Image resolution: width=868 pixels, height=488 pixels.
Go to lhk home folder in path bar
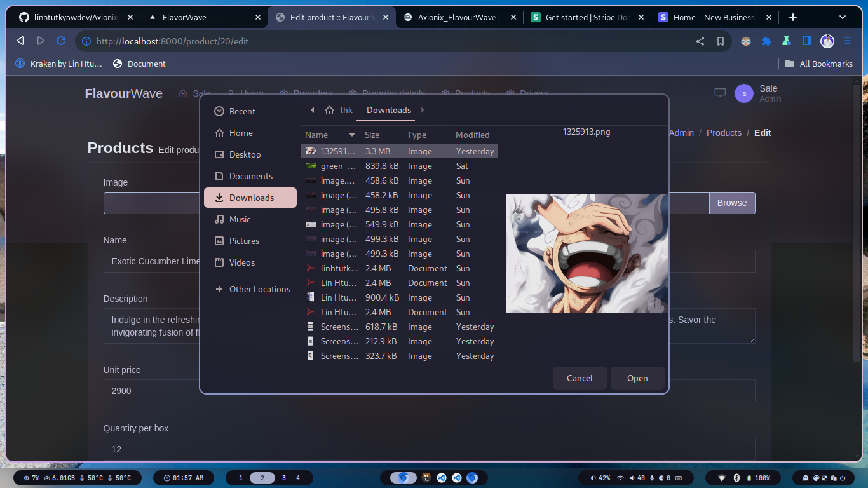coord(339,110)
